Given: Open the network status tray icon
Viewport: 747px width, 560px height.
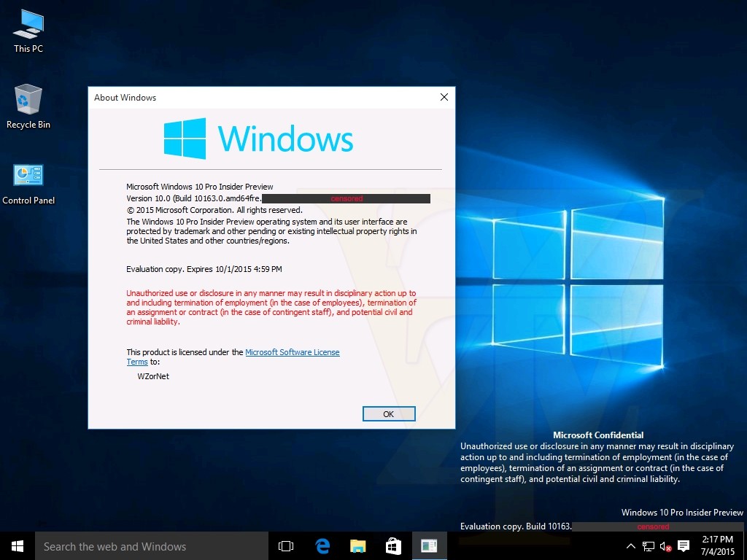Looking at the screenshot, I should (648, 546).
